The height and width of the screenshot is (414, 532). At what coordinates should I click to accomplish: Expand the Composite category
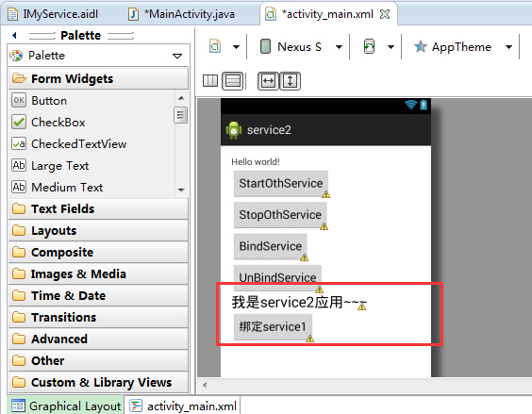[98, 252]
